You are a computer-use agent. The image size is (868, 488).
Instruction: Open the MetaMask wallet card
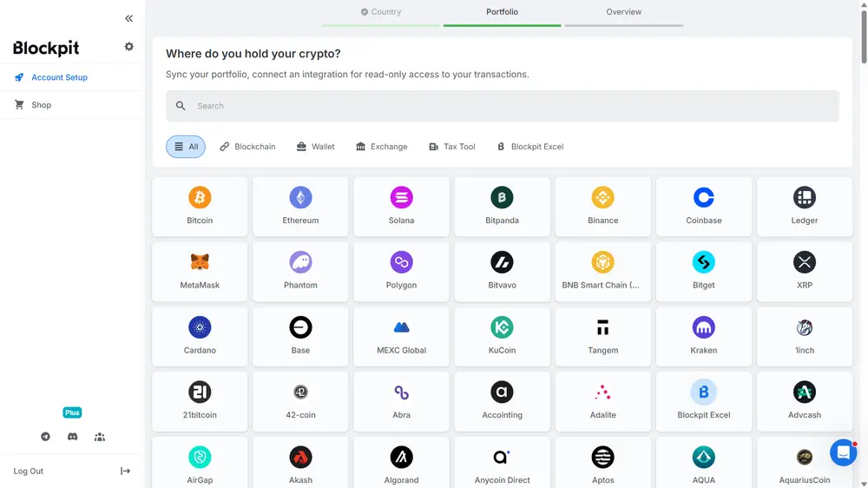(x=200, y=272)
